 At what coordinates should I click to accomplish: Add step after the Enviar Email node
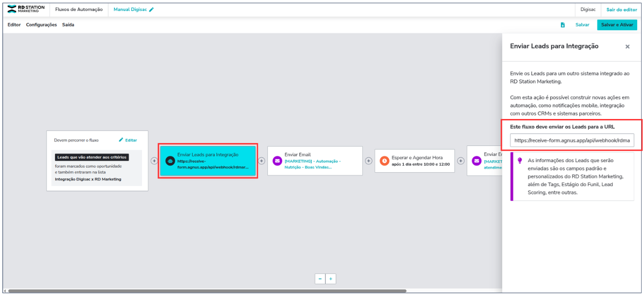tap(369, 161)
